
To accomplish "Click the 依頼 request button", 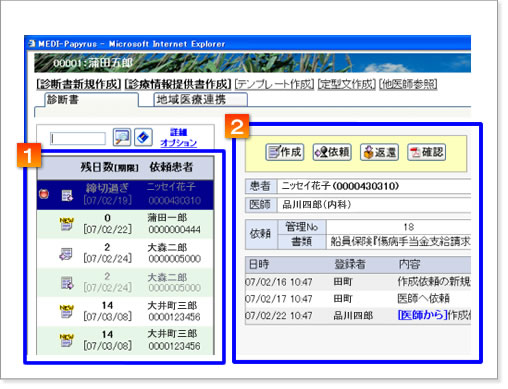I will [x=332, y=152].
